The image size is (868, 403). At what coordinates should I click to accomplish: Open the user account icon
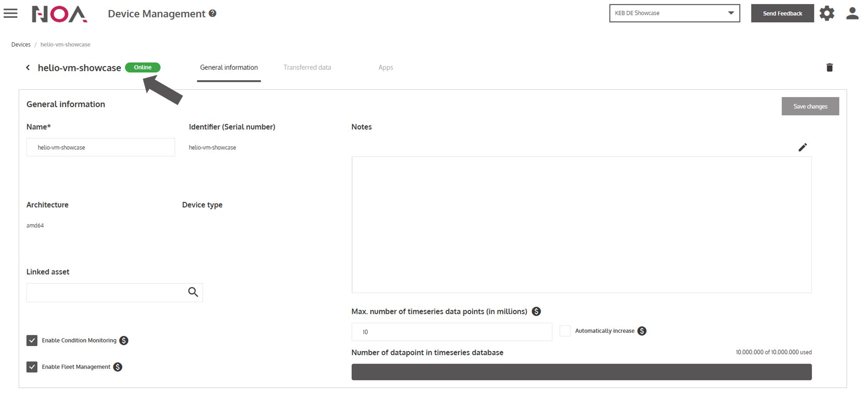pyautogui.click(x=852, y=13)
